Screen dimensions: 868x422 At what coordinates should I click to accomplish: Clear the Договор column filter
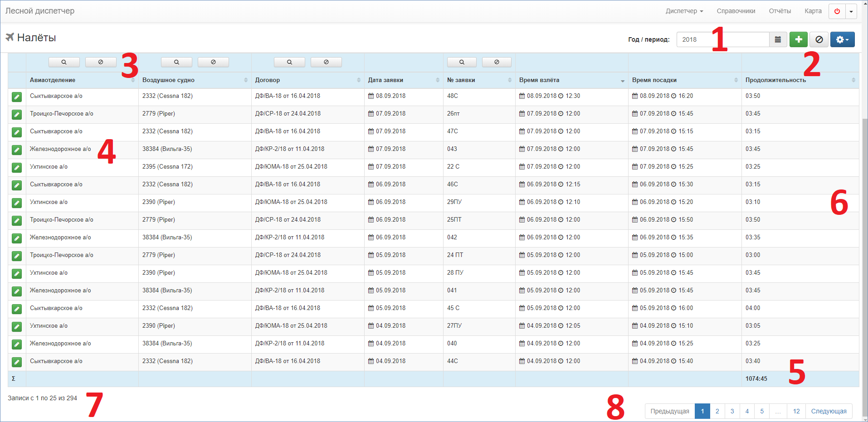[326, 62]
